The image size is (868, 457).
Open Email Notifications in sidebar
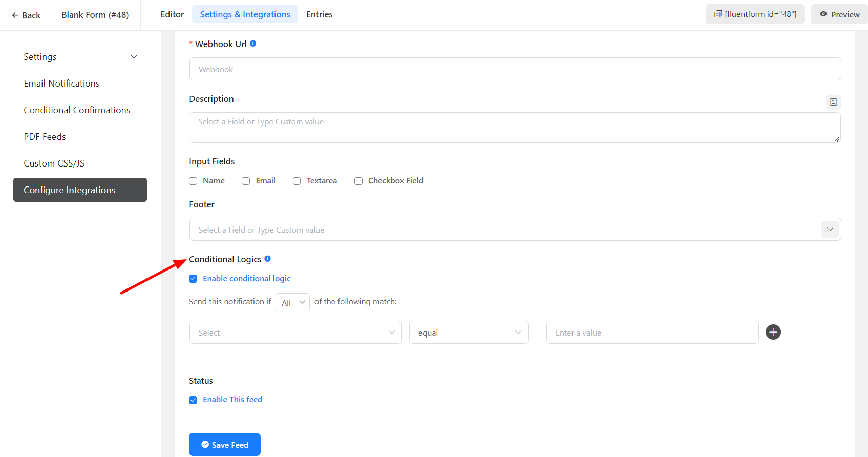click(61, 84)
